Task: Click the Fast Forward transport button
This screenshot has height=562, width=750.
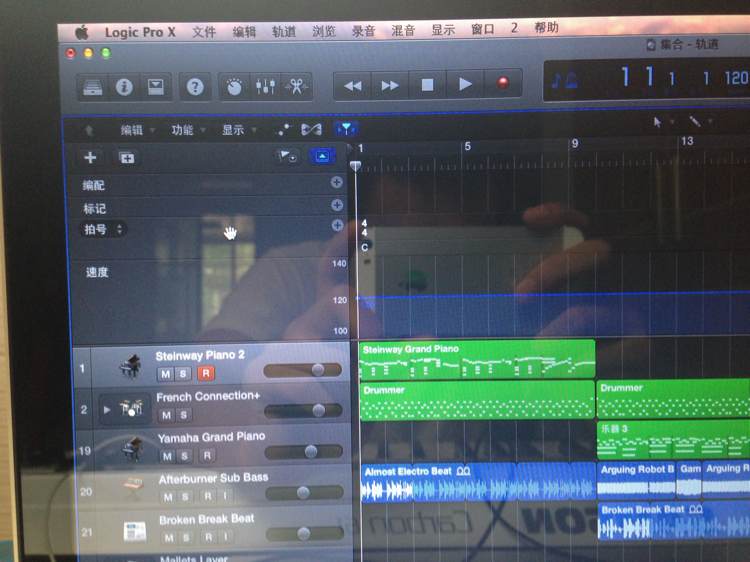Action: pyautogui.click(x=390, y=85)
